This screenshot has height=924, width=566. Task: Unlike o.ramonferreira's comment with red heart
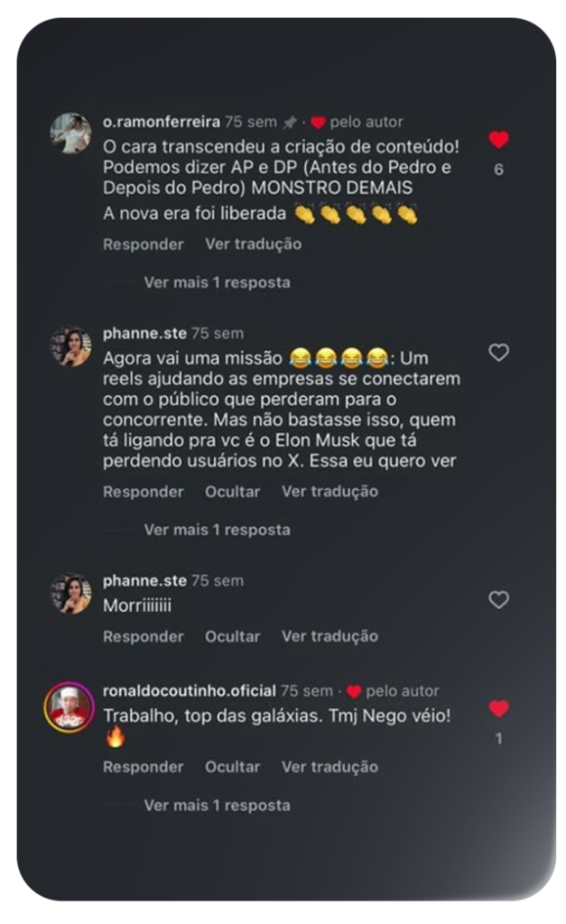coord(498,140)
